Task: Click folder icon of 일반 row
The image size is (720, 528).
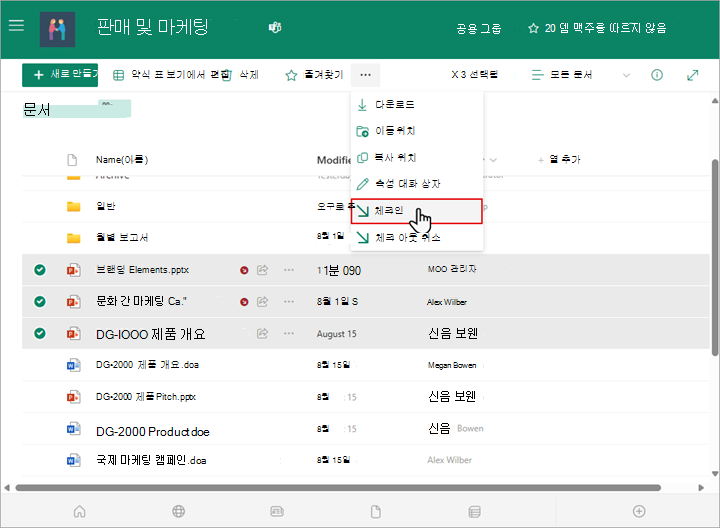Action: pos(73,207)
